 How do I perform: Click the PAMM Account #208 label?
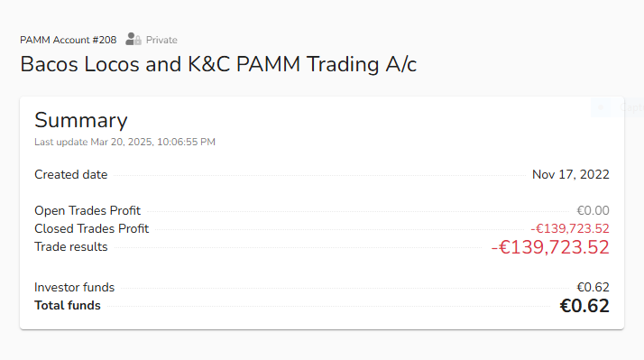[69, 40]
